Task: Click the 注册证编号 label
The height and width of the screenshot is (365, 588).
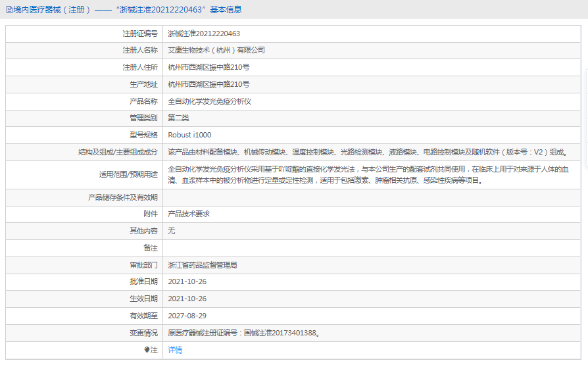Action: pyautogui.click(x=140, y=34)
